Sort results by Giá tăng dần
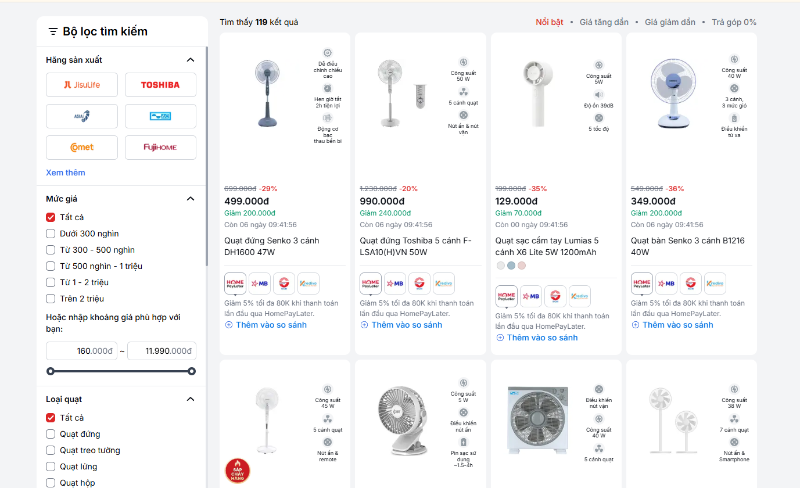Viewport: 800px width, 488px height. tap(604, 22)
